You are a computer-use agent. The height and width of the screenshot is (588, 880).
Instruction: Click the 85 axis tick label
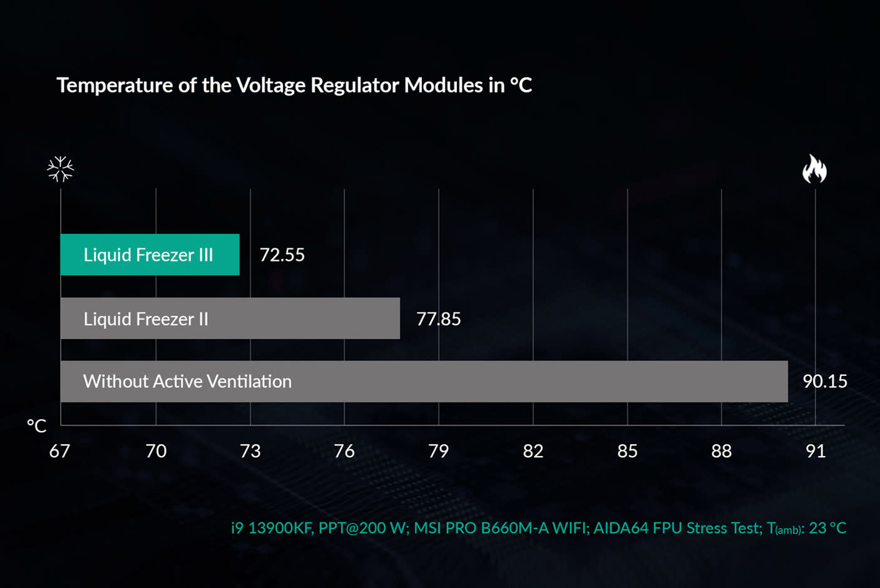coord(627,451)
